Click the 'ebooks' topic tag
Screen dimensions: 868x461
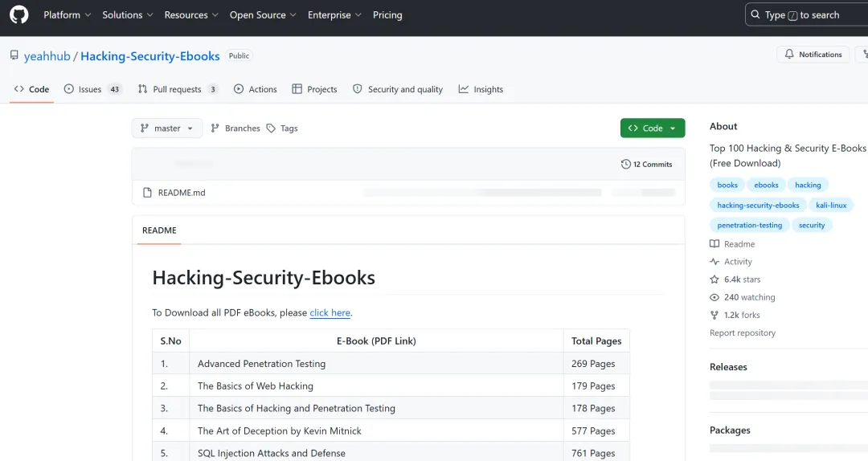coord(766,185)
